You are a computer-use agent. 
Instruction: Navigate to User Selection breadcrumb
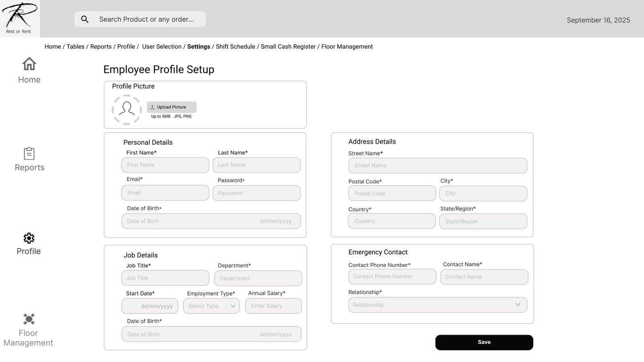[x=162, y=47]
